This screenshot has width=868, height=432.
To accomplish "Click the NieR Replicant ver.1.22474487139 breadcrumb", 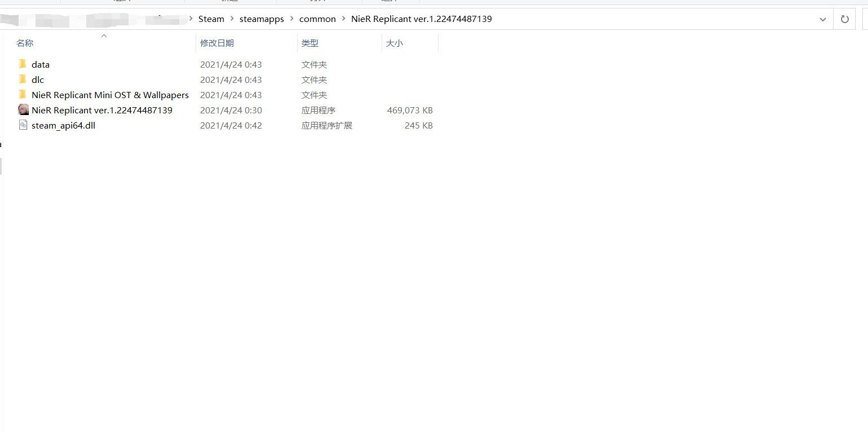I will coord(422,19).
